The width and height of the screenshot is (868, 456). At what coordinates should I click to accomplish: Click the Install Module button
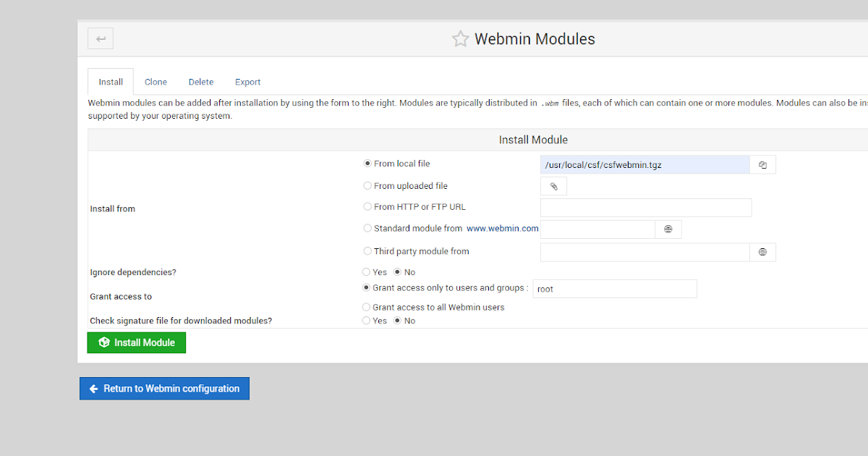pyautogui.click(x=136, y=342)
